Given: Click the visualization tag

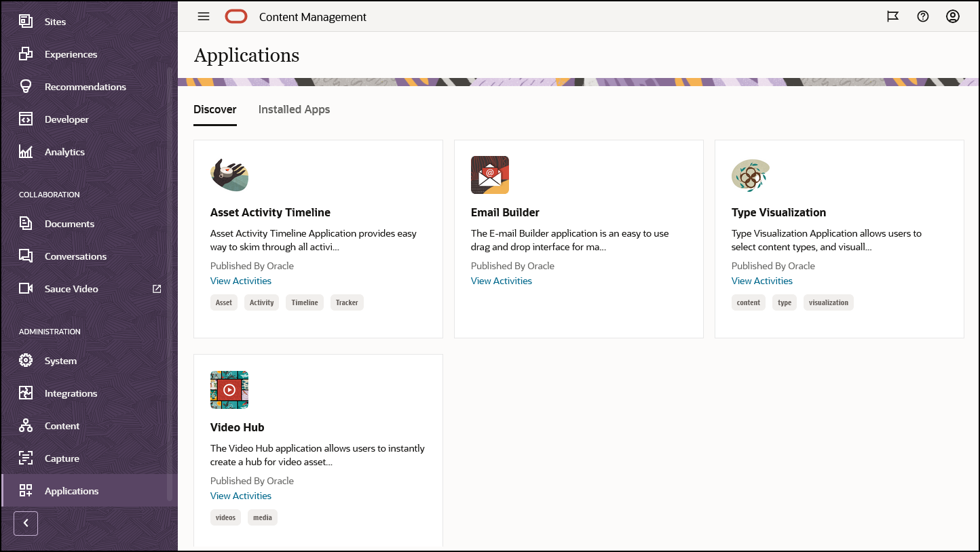Looking at the screenshot, I should click(829, 302).
